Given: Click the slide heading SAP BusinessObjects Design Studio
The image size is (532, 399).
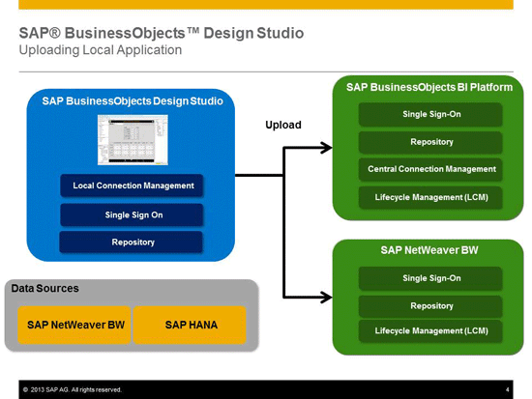Looking at the screenshot, I should coord(162,33).
